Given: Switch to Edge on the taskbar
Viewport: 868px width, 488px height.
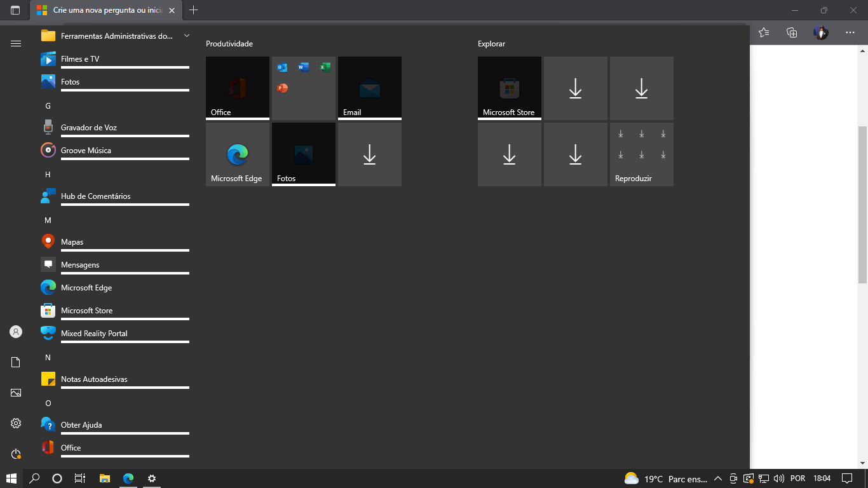Looking at the screenshot, I should pyautogui.click(x=128, y=478).
